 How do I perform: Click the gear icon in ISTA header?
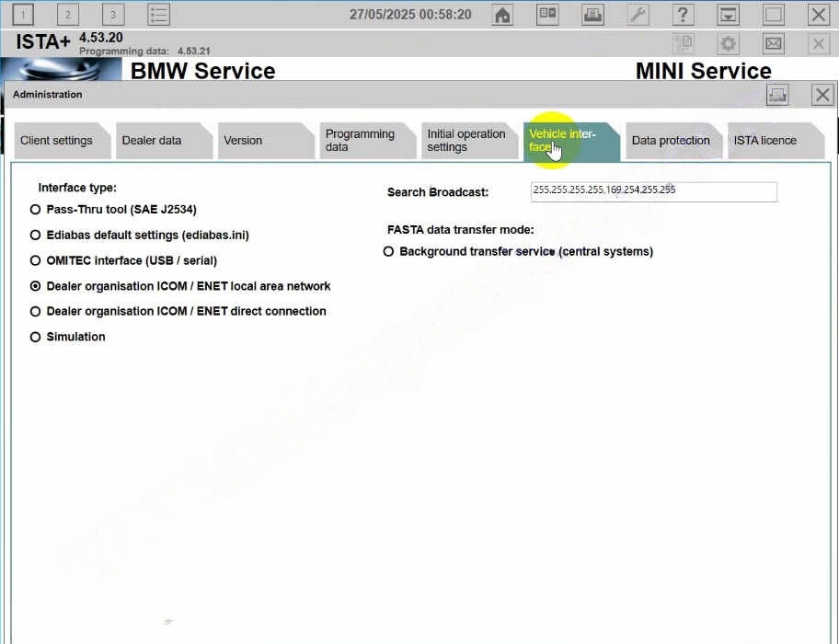click(729, 43)
